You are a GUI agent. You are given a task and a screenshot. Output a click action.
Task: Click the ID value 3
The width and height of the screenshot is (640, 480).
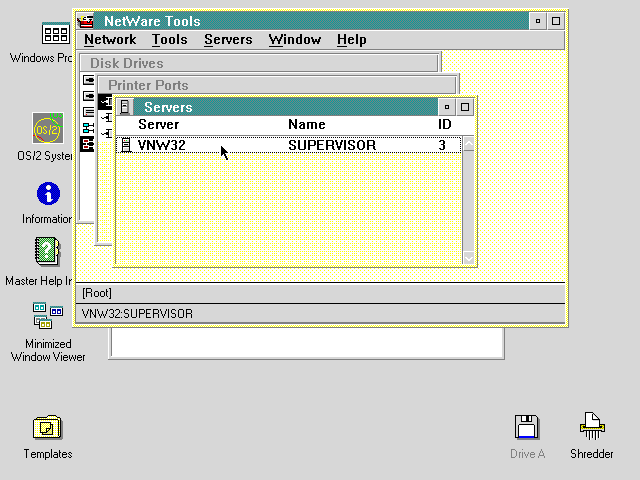[442, 145]
